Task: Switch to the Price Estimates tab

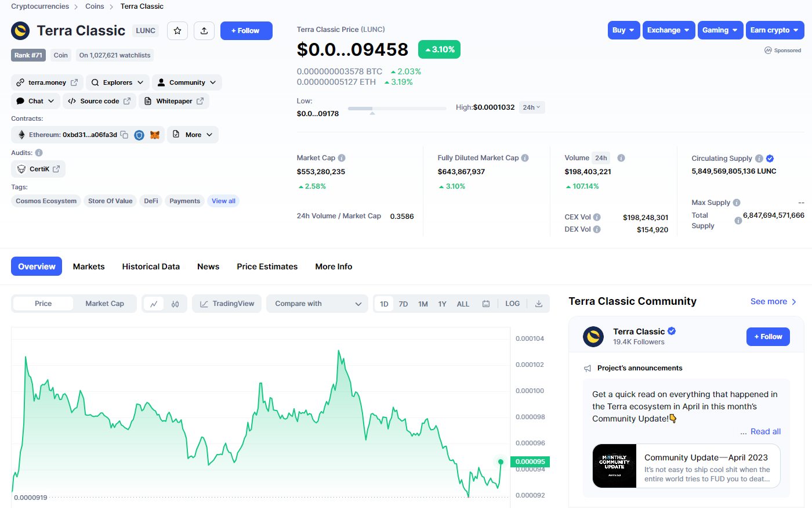Action: click(267, 266)
